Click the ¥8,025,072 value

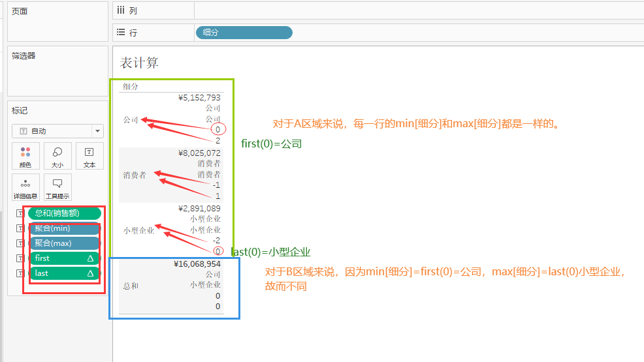[199, 153]
